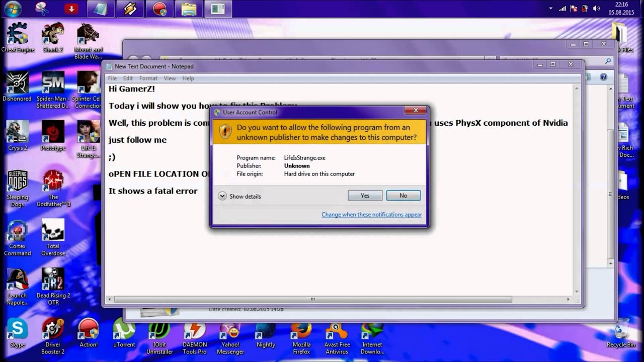This screenshot has width=644, height=362.
Task: Open the scissors snipping app in taskbar
Action: click(x=42, y=9)
